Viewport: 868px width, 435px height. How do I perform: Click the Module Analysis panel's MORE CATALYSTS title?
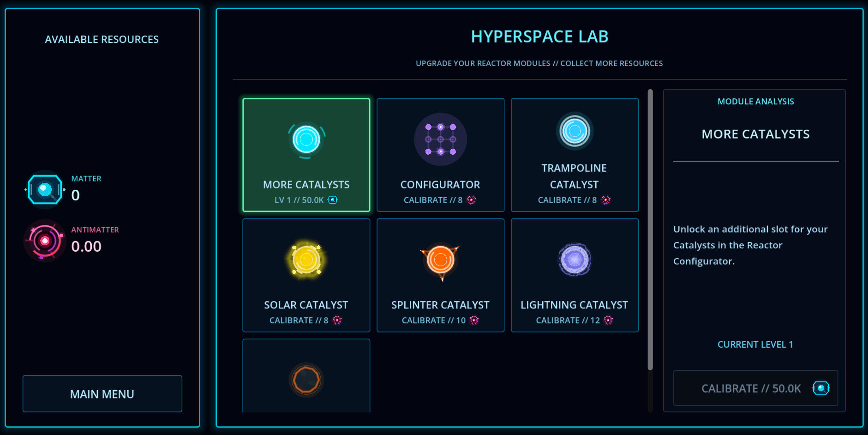point(756,134)
